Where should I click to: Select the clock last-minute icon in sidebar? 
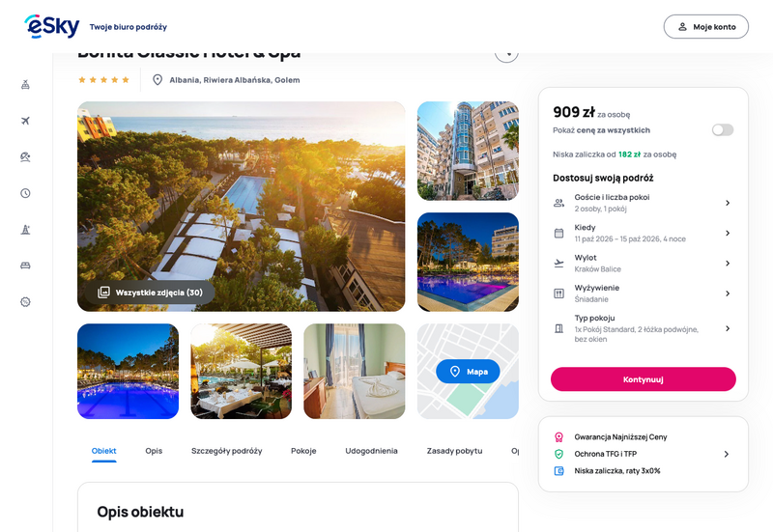pos(26,193)
